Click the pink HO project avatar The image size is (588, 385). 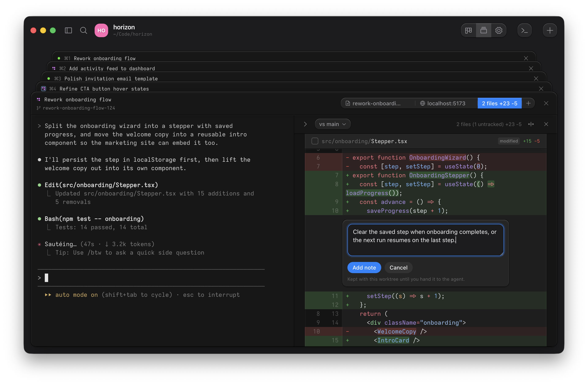point(101,30)
